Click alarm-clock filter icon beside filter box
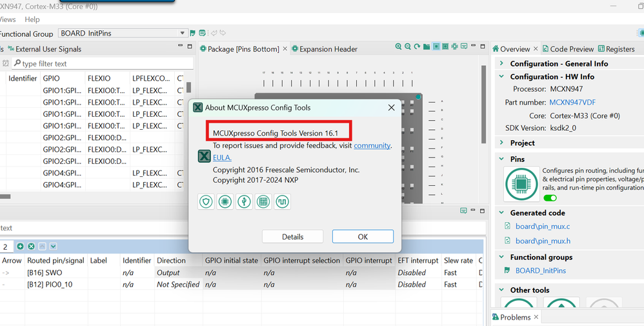Image resolution: width=644 pixels, height=326 pixels. click(5, 63)
